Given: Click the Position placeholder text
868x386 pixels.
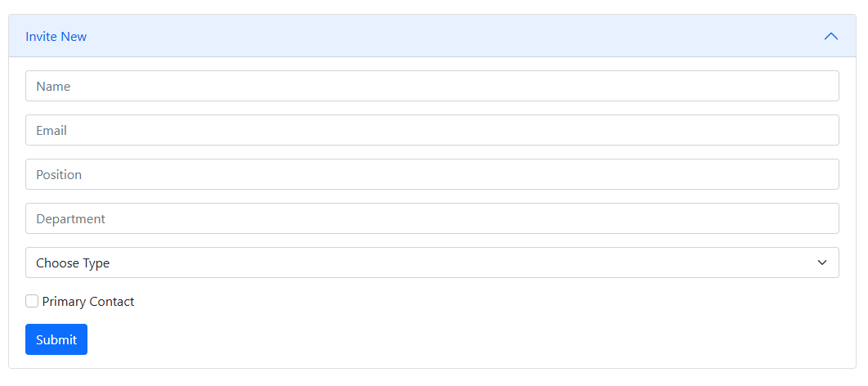Looking at the screenshot, I should tap(59, 175).
